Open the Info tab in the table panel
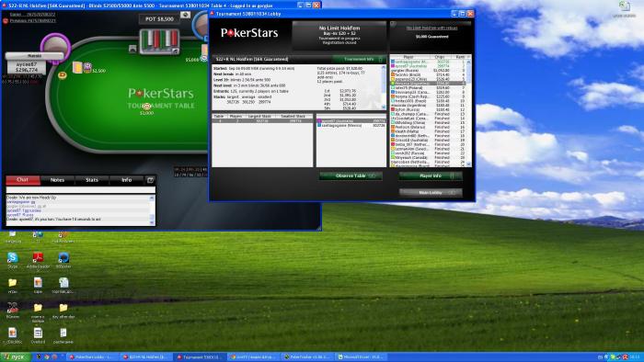This screenshot has width=644, height=362. point(127,180)
